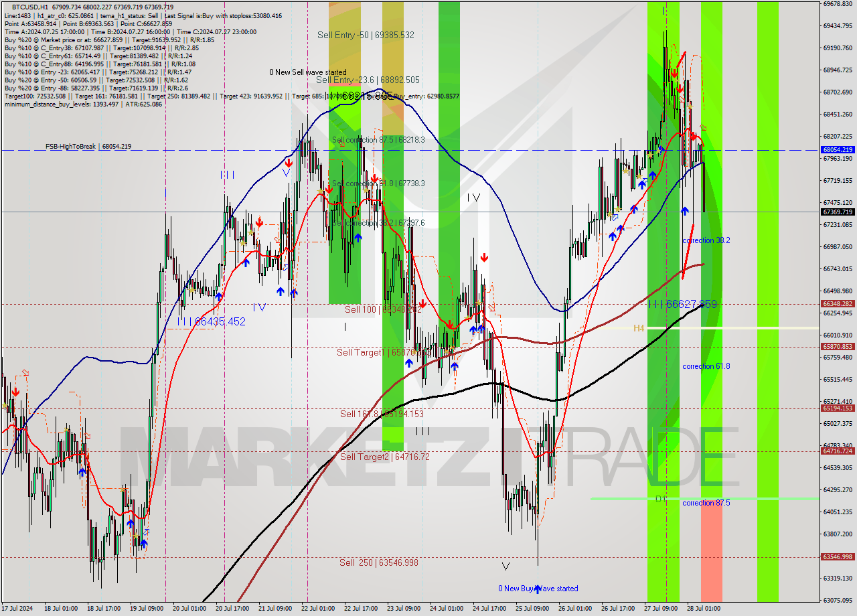Screen dimensions: 857x616
Task: Click the 26 Jul 01:00 time axis label
Action: (x=575, y=609)
